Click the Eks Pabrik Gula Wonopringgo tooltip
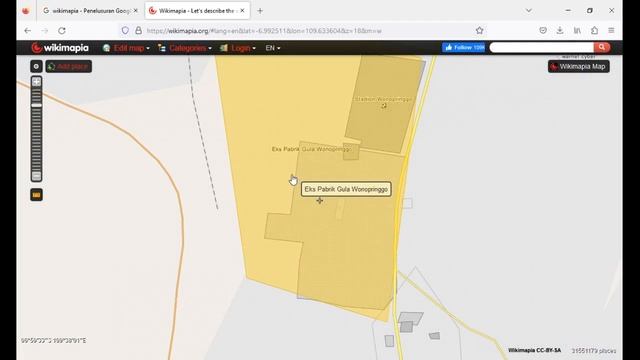 (346, 189)
